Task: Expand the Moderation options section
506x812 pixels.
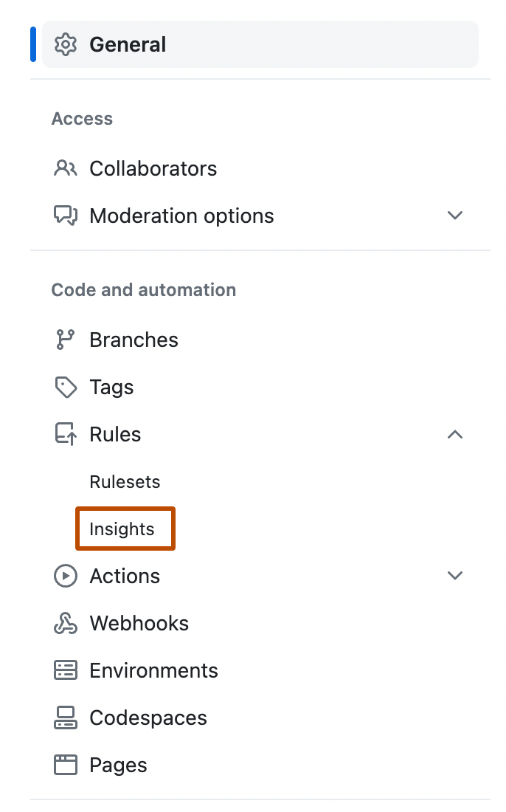Action: coord(455,216)
